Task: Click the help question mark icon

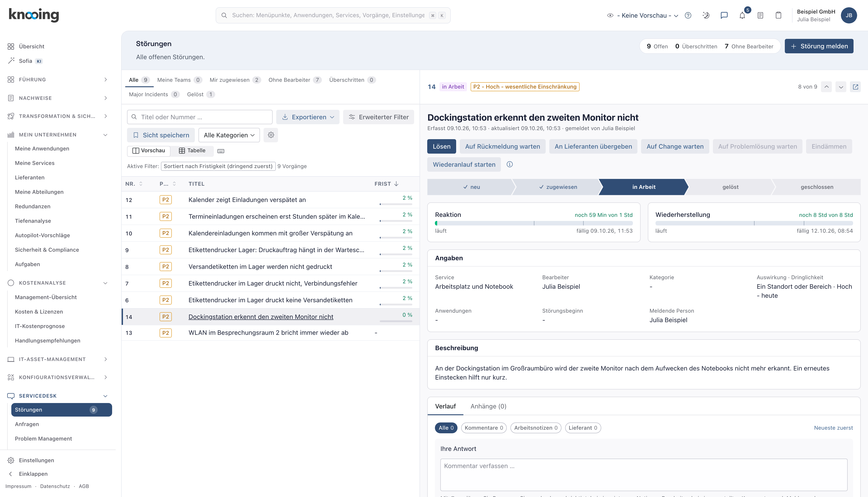Action: pos(688,15)
